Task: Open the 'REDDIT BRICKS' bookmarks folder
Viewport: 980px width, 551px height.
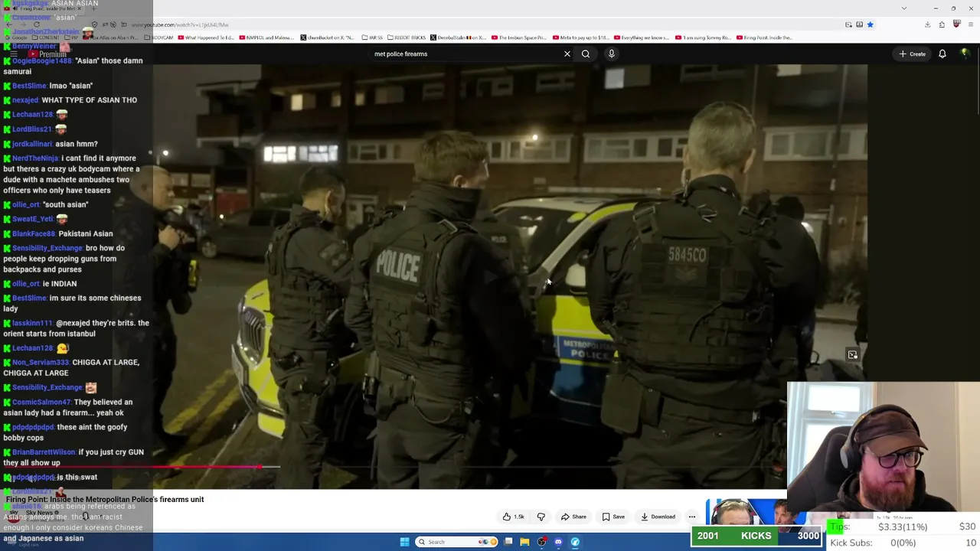Action: [407, 37]
